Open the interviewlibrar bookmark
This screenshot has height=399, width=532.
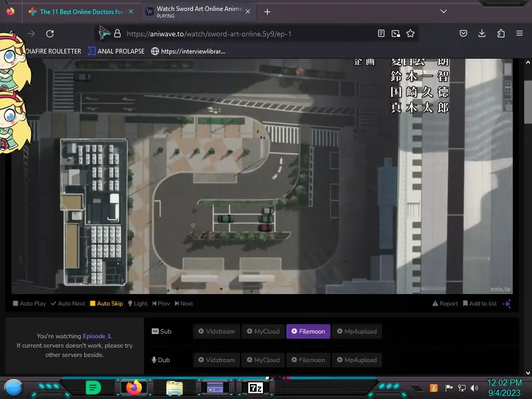pyautogui.click(x=188, y=51)
